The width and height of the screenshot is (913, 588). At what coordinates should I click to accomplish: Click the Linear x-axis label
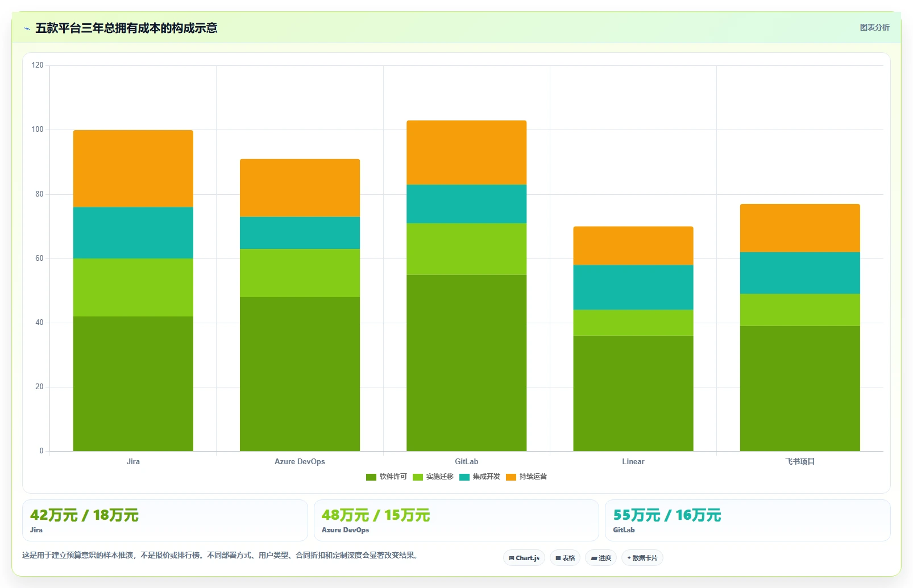633,461
